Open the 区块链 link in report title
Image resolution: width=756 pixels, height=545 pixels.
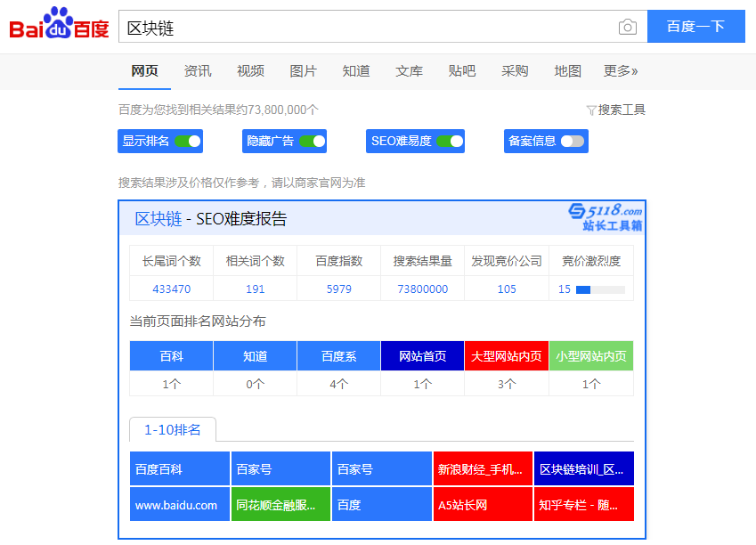click(x=159, y=219)
